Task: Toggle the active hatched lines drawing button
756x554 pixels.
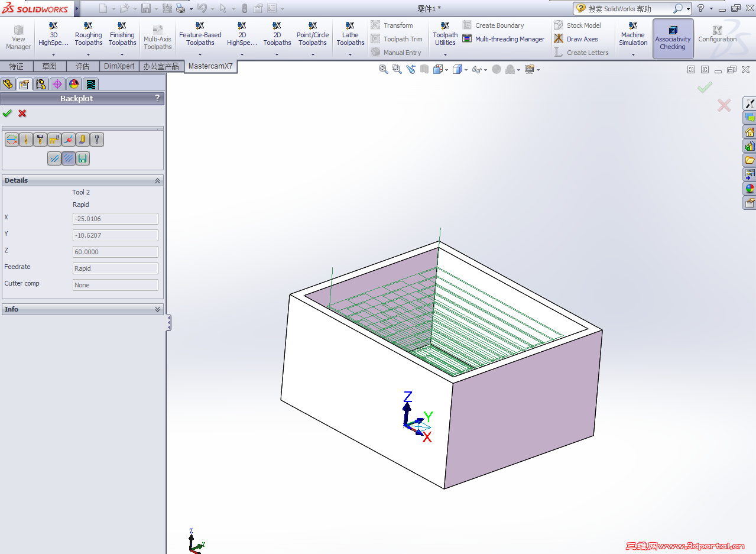Action: [69, 158]
